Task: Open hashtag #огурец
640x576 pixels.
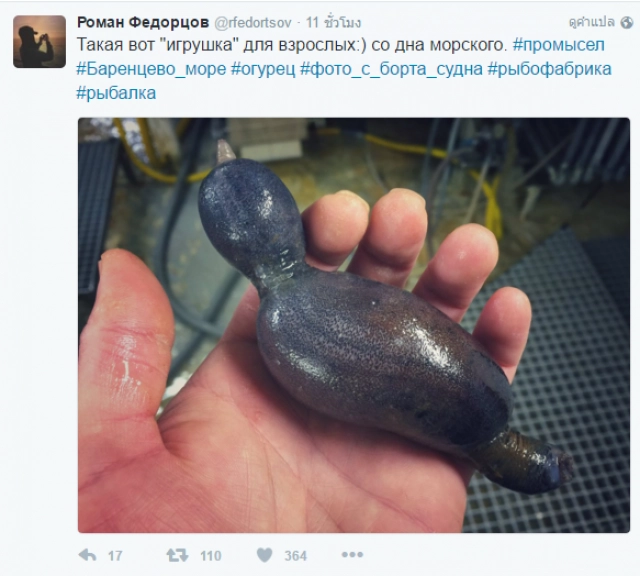Action: (263, 69)
